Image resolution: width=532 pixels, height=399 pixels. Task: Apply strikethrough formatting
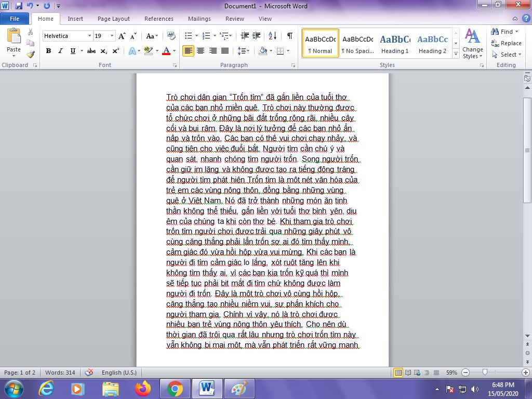click(x=91, y=51)
